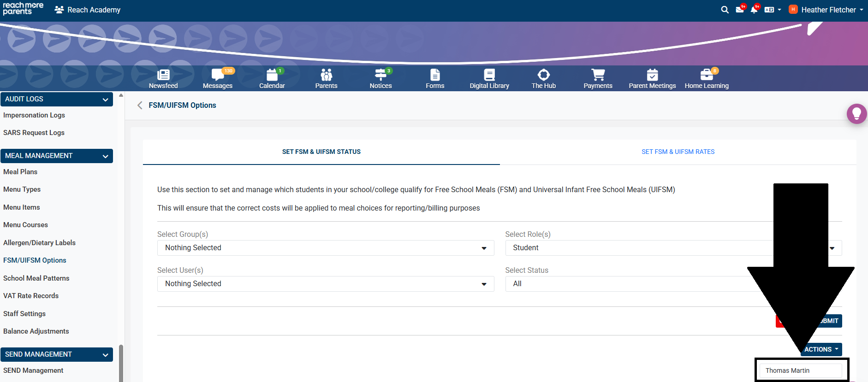868x382 pixels.
Task: Open School Meal Patterns link
Action: [36, 278]
